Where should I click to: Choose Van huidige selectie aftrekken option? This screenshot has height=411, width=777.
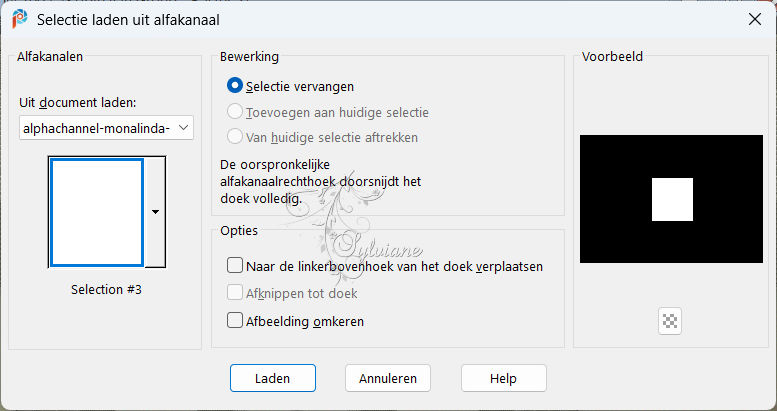tap(235, 137)
